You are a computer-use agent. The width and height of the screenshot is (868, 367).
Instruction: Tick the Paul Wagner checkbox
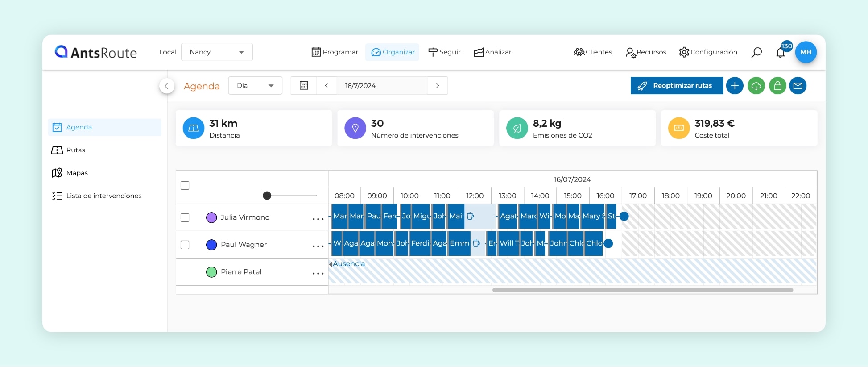[x=185, y=245]
